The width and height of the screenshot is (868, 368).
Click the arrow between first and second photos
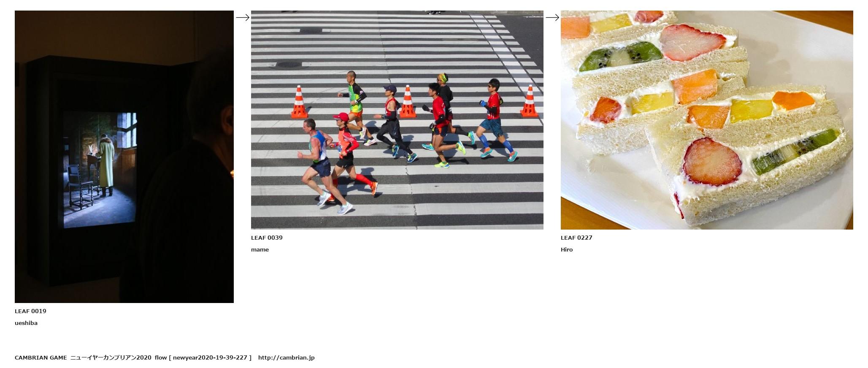pyautogui.click(x=243, y=17)
